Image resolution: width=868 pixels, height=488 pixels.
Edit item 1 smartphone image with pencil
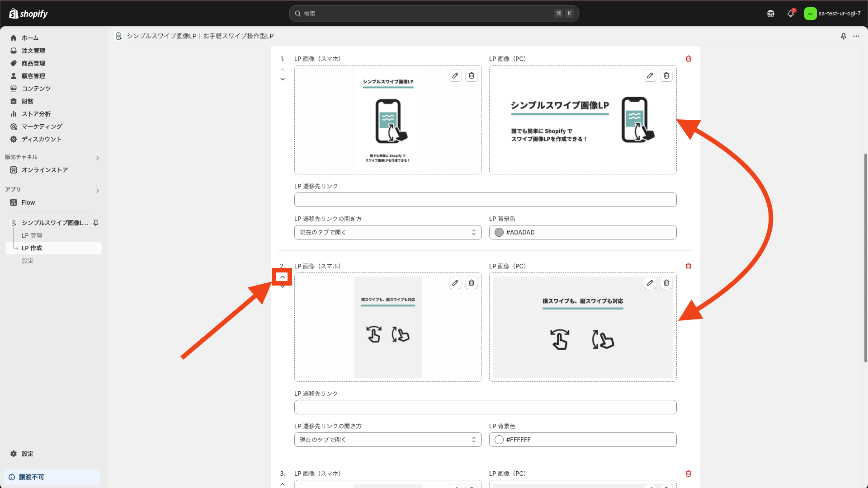click(x=455, y=75)
